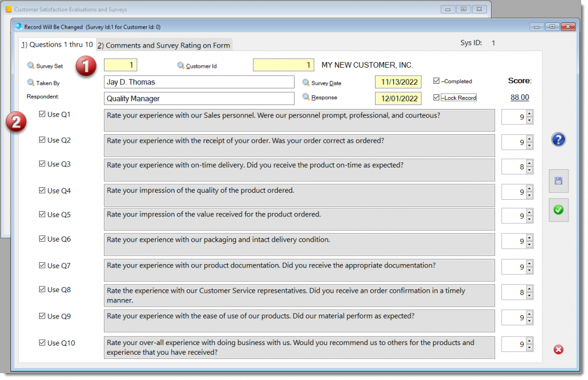588x380 pixels.
Task: Minimize the Record Will Be Changed window
Action: click(x=537, y=26)
